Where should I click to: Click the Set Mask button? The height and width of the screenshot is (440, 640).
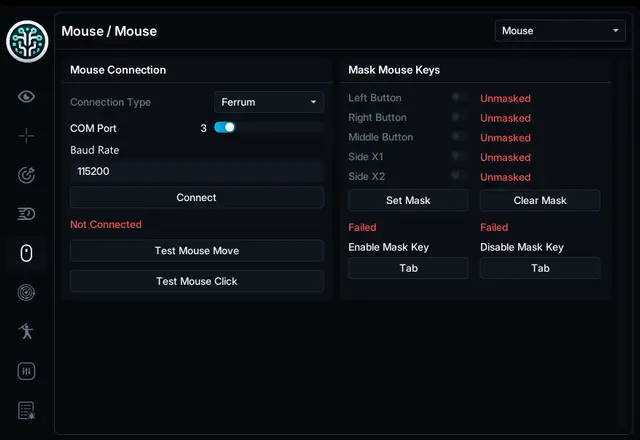point(408,200)
